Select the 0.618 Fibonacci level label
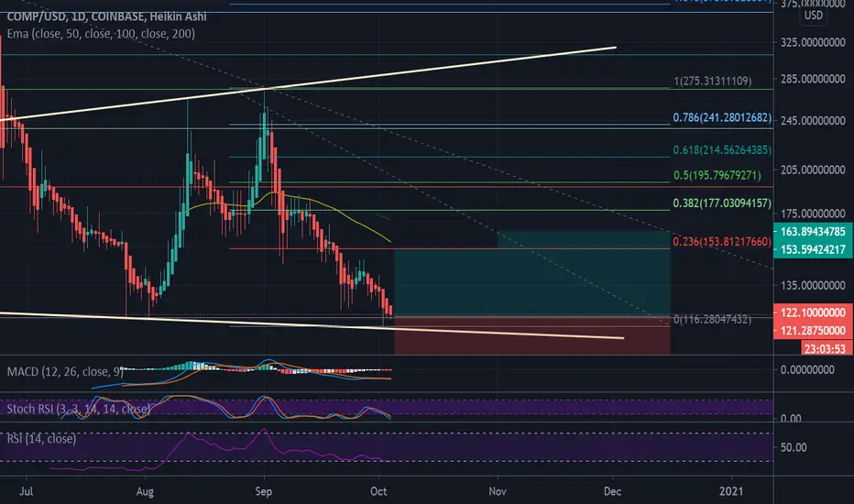The width and height of the screenshot is (854, 504). [722, 150]
